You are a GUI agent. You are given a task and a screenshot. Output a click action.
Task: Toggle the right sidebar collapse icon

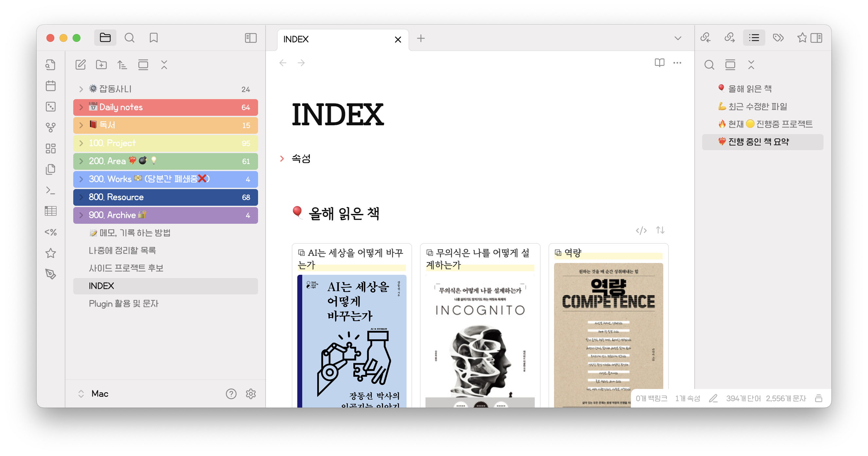tap(816, 38)
